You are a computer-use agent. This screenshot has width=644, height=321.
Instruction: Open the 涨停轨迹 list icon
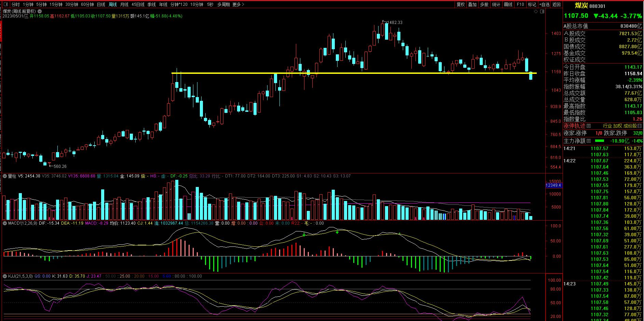[589, 126]
